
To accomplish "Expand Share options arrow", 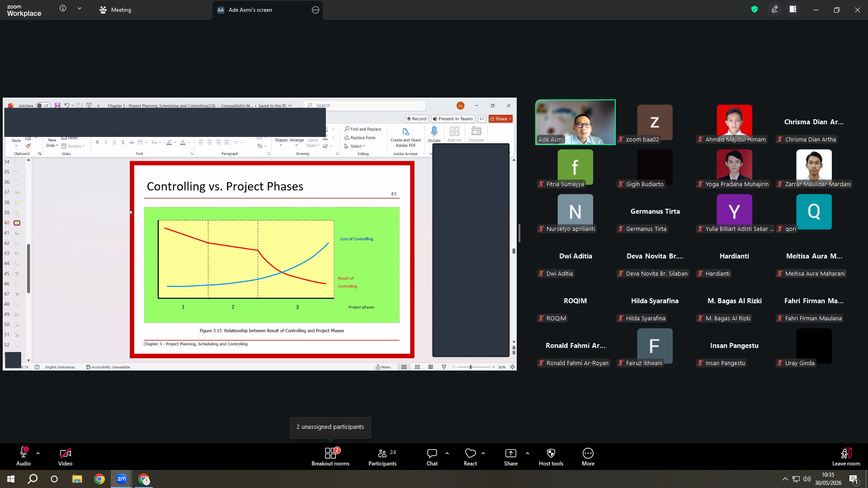I will (528, 453).
